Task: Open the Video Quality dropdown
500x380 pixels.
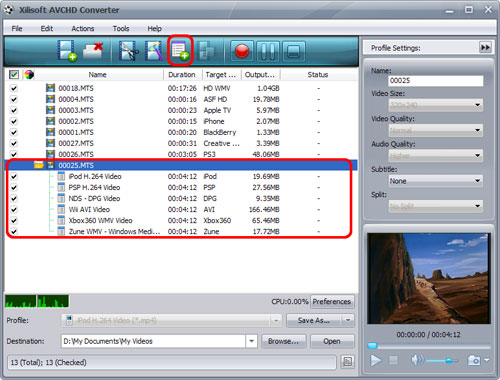Action: pos(436,130)
